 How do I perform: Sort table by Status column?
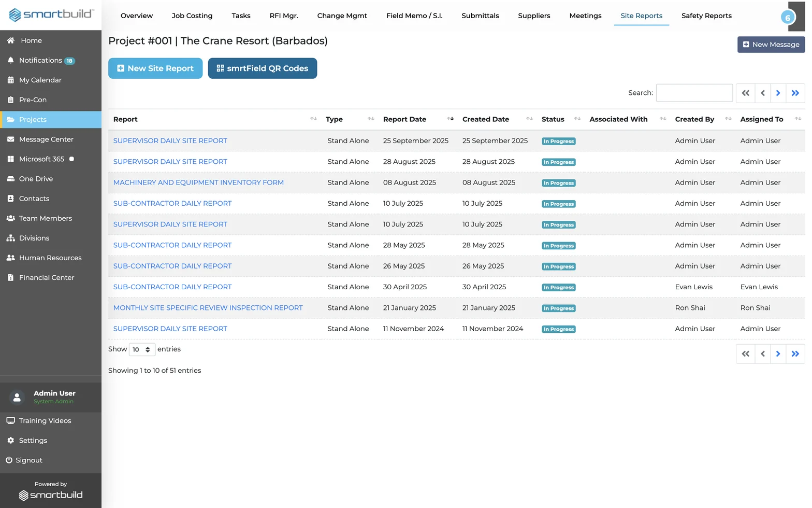pyautogui.click(x=577, y=119)
